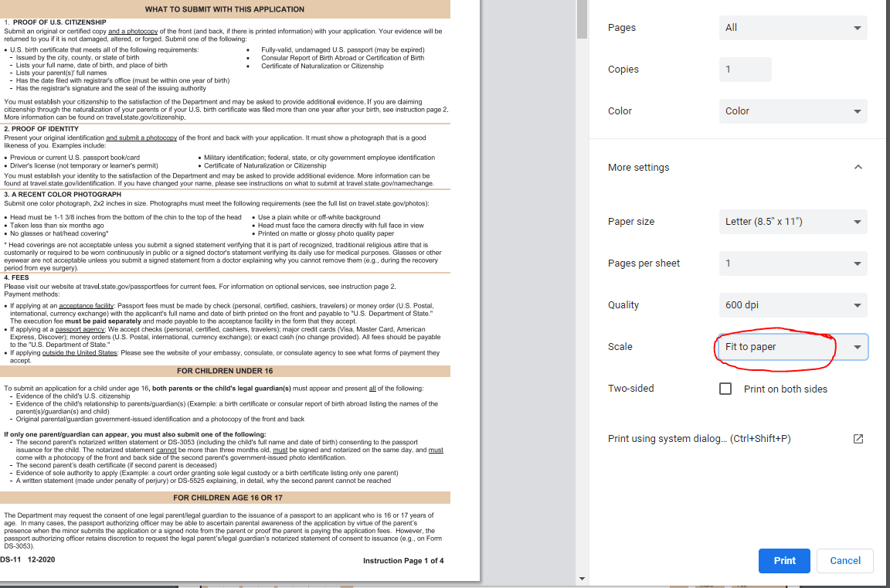890x588 pixels.
Task: Open the Quality dropdown set to 600 dpi
Action: point(793,304)
